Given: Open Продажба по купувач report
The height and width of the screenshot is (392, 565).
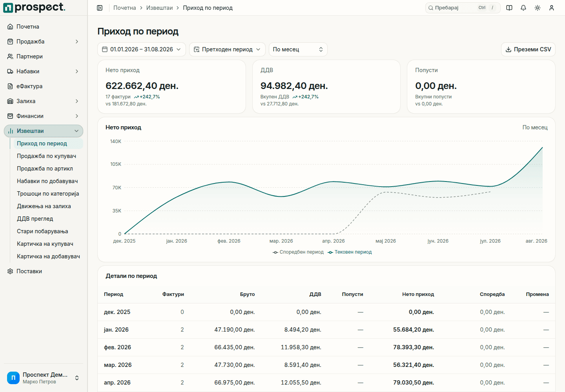Looking at the screenshot, I should tap(48, 156).
